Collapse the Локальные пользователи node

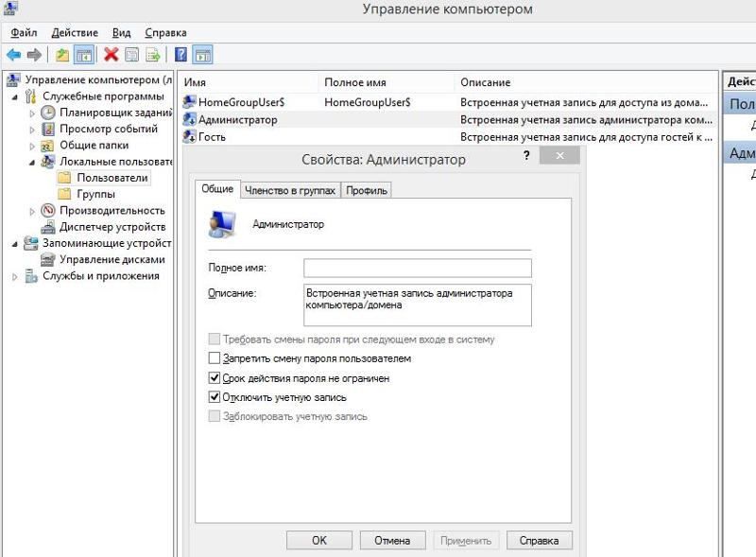click(32, 162)
